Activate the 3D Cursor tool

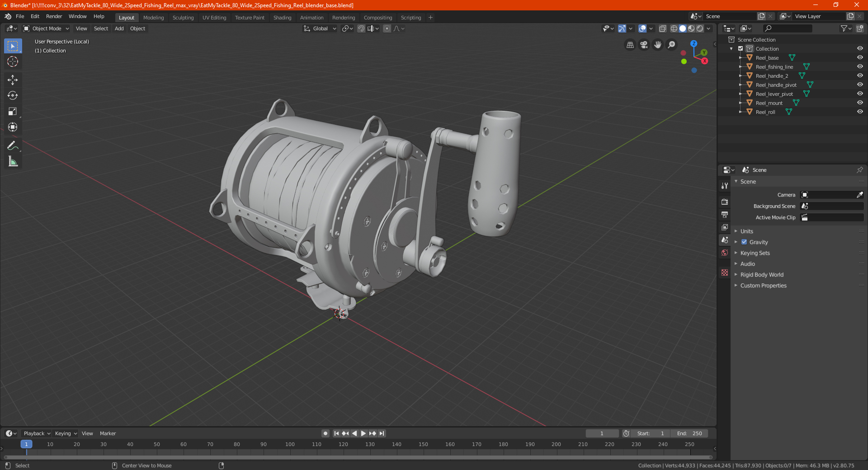click(x=13, y=61)
